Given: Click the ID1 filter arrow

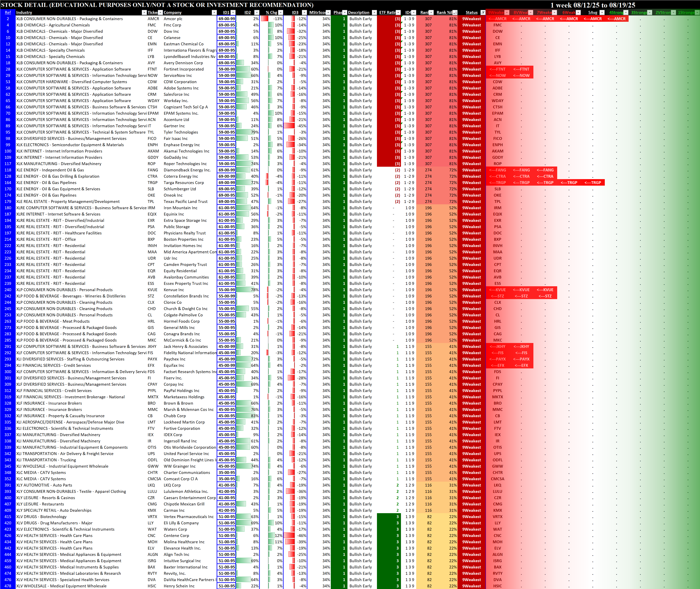Looking at the screenshot, I should (233, 13).
